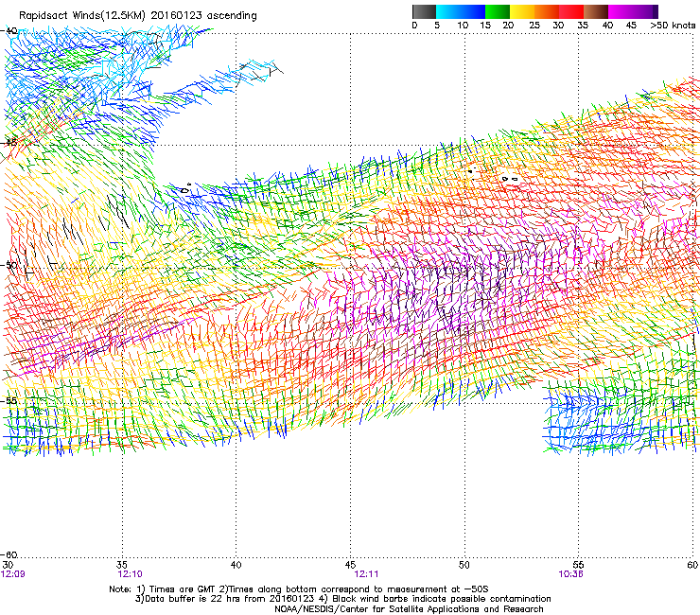700x615 pixels.
Task: Click the longitude label '40' on the bottom axis
Action: [x=236, y=565]
